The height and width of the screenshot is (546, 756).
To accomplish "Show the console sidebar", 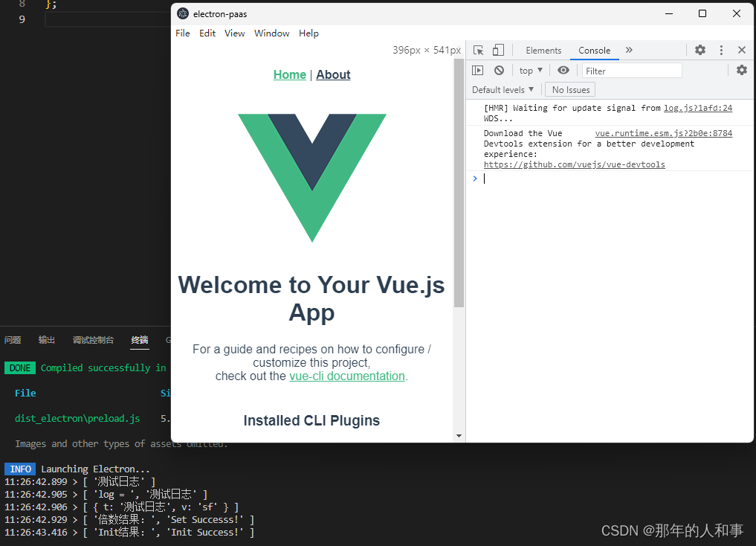I will click(478, 70).
